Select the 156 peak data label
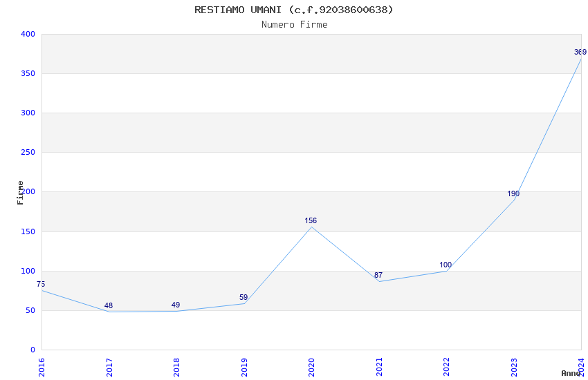Image resolution: width=588 pixels, height=380 pixels. [311, 221]
